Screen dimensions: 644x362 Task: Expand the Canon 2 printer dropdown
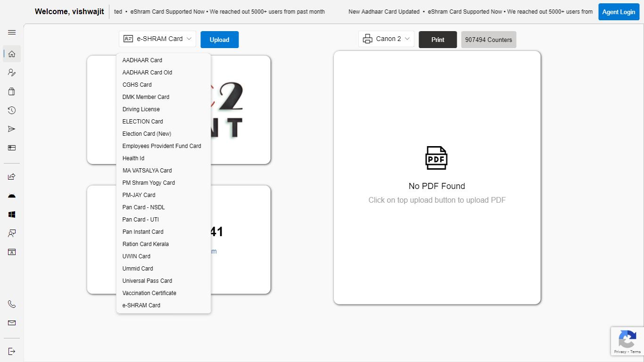click(x=387, y=39)
